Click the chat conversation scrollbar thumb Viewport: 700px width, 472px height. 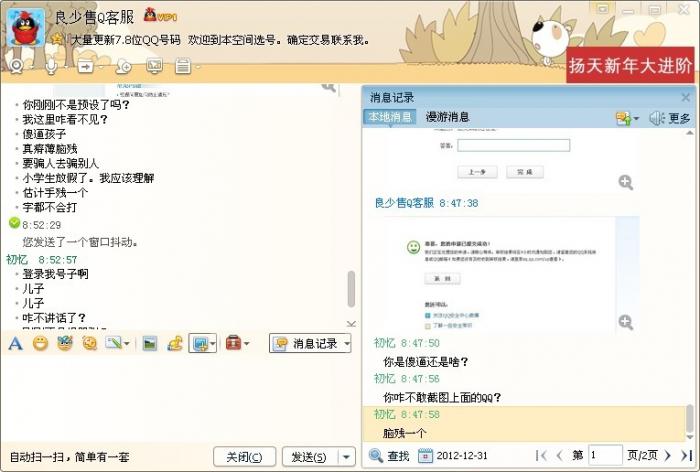tap(351, 289)
